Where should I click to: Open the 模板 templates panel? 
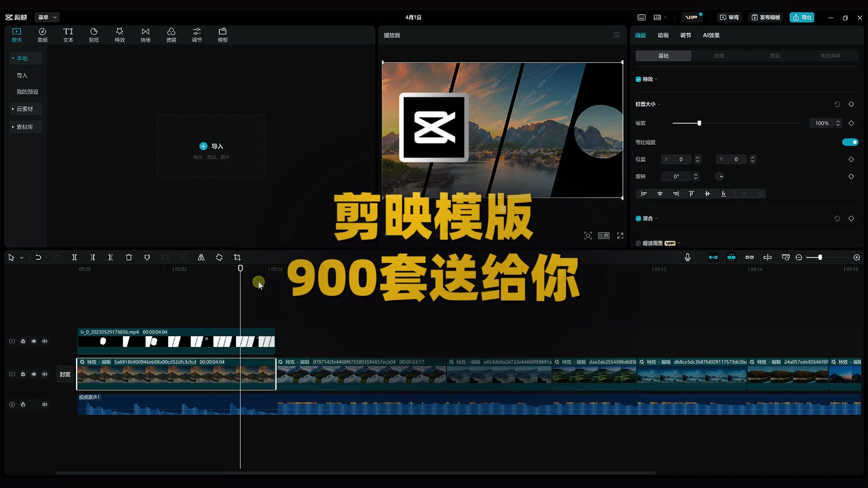tap(223, 35)
